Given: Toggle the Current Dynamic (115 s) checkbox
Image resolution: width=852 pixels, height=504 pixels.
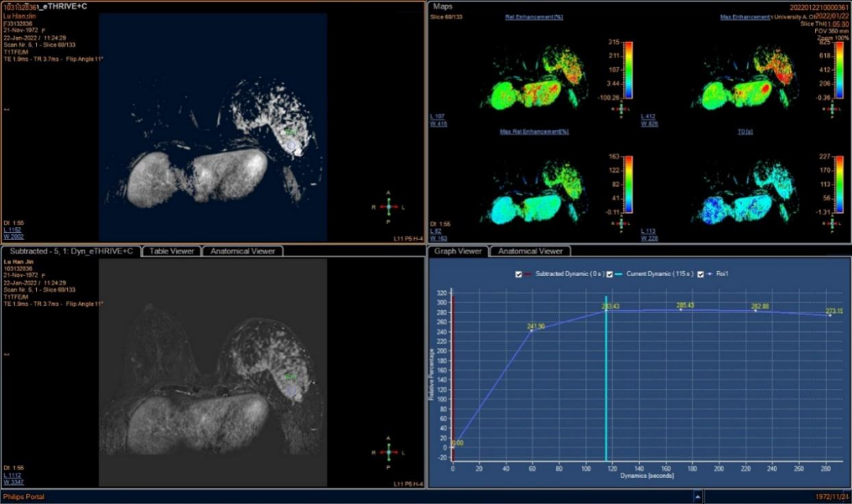Looking at the screenshot, I should click(x=610, y=274).
